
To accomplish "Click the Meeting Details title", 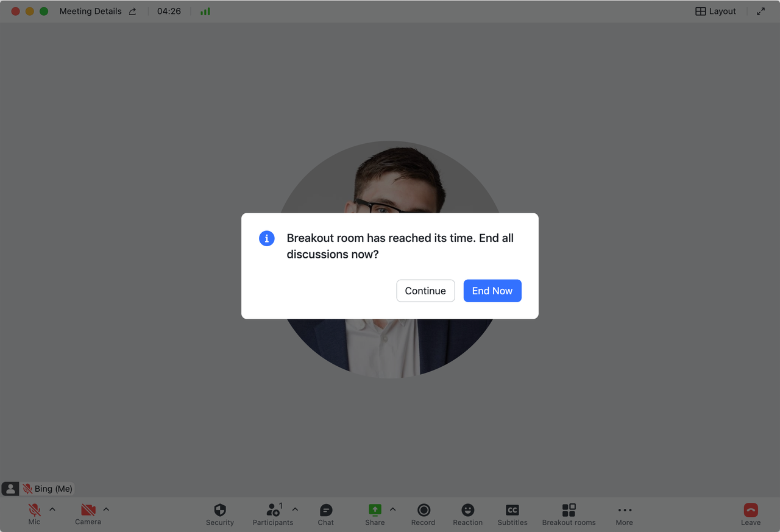I will (90, 11).
